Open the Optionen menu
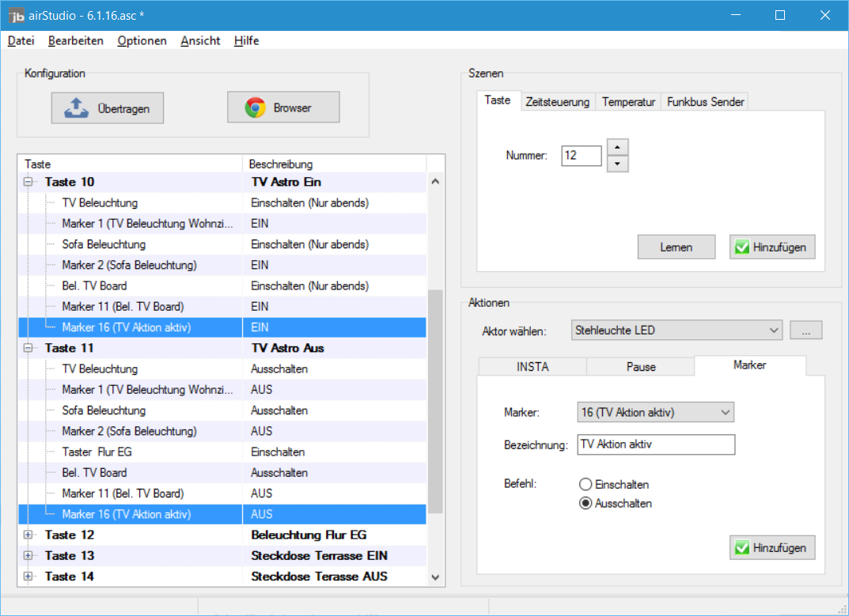 (142, 41)
